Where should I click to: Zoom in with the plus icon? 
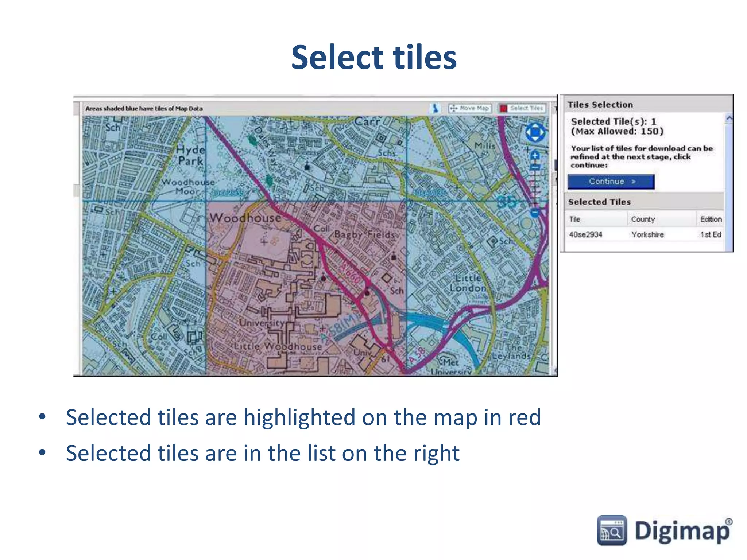pyautogui.click(x=535, y=156)
